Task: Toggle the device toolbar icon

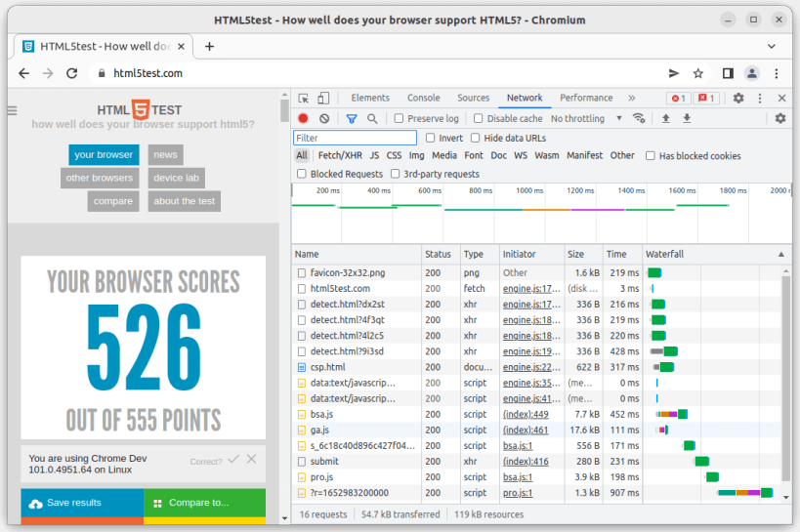Action: [x=323, y=98]
